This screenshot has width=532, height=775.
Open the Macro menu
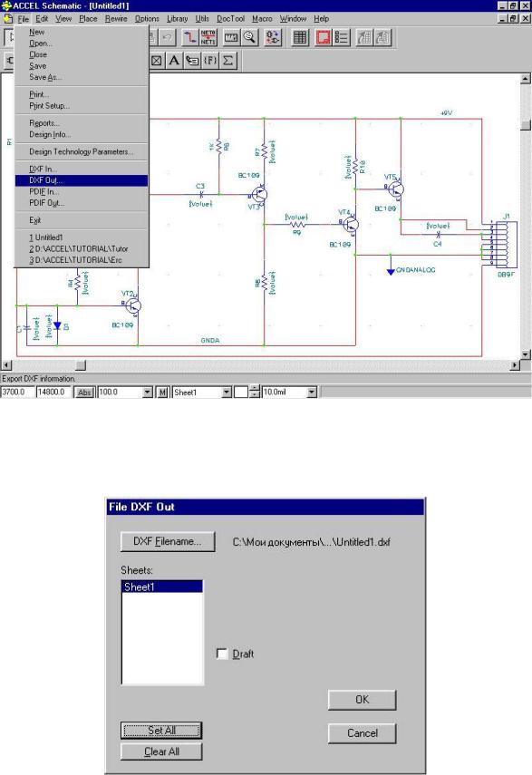tap(262, 19)
